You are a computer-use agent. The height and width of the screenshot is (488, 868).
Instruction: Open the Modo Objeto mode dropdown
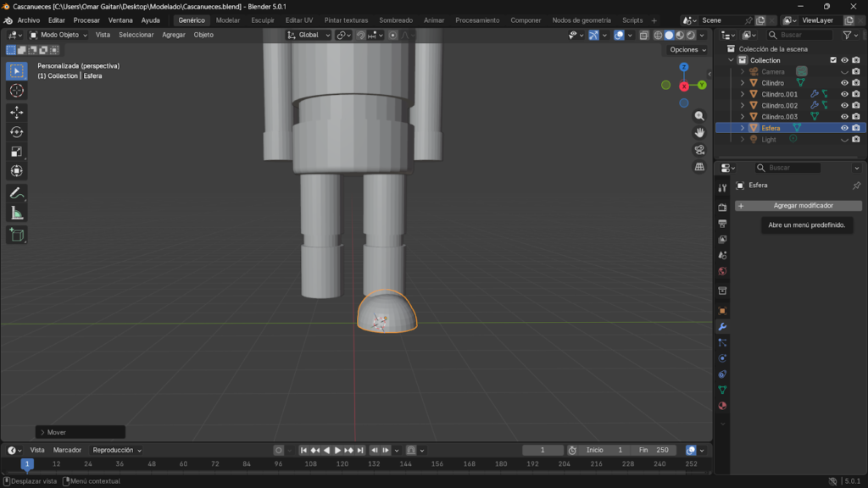tap(61, 35)
